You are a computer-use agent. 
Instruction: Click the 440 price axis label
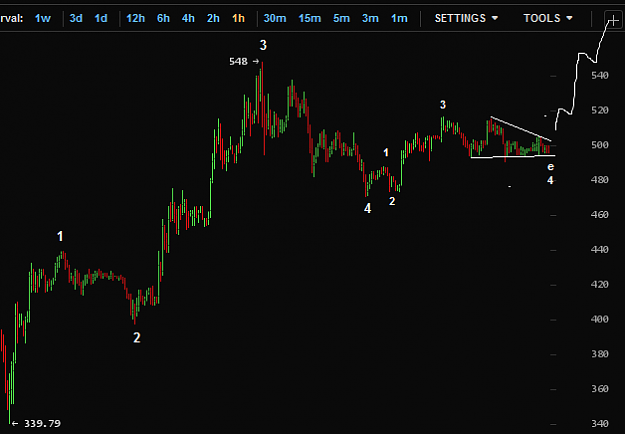click(x=600, y=249)
